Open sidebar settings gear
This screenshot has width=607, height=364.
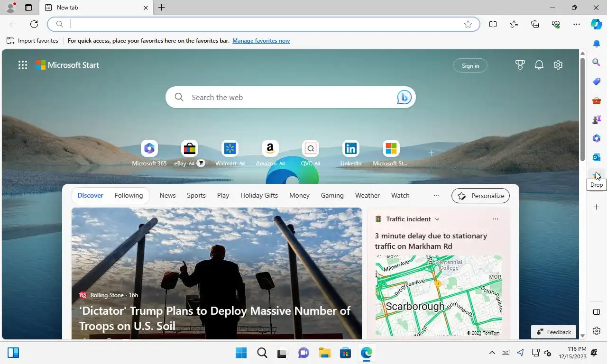[597, 331]
